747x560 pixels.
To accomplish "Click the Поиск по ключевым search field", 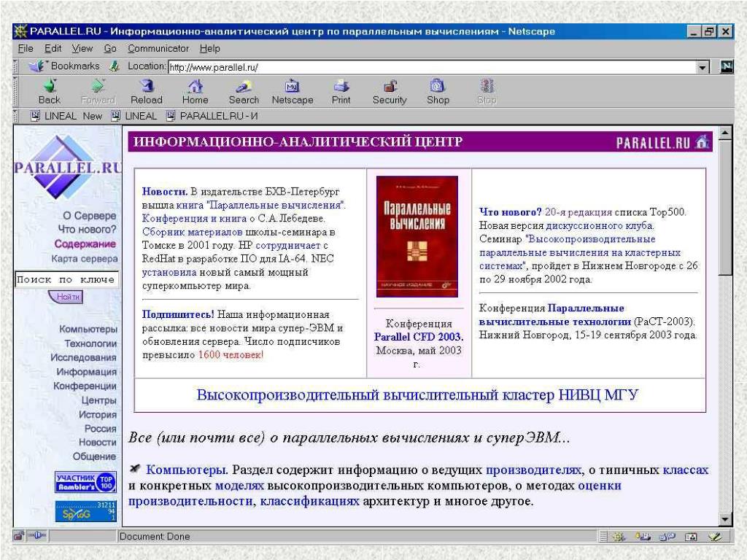I will click(66, 279).
